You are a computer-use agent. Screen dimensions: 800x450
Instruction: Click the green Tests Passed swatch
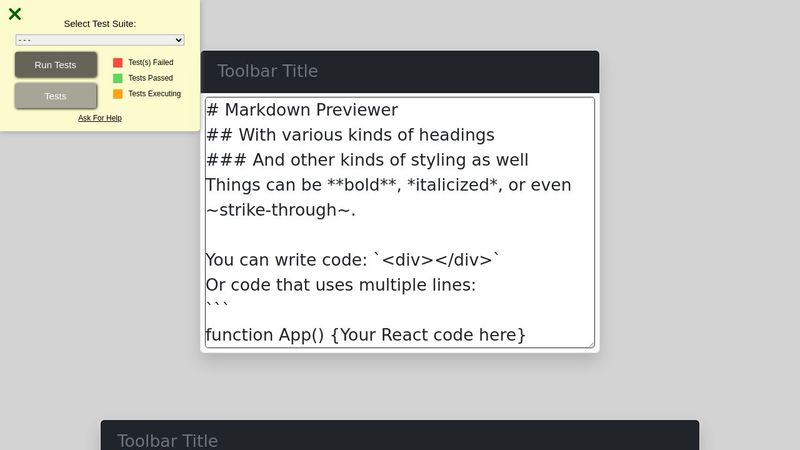[118, 78]
